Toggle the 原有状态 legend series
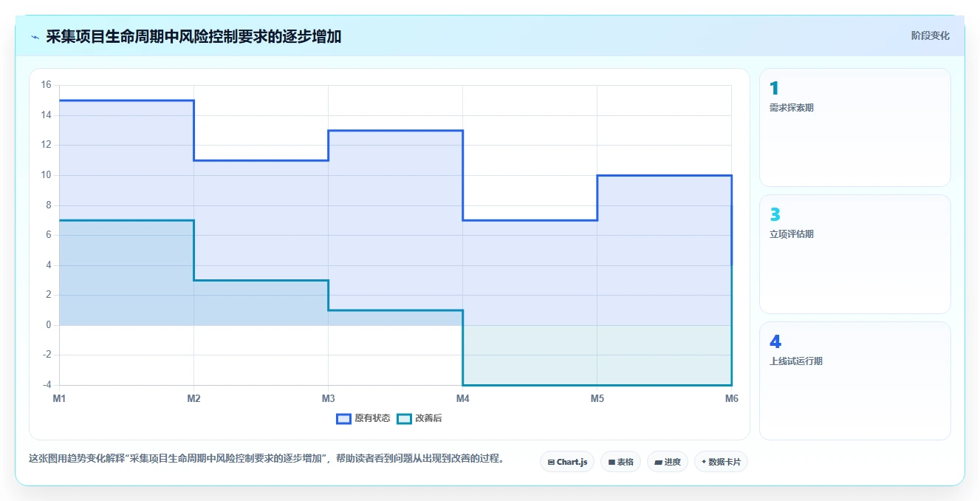This screenshot has width=980, height=501. pyautogui.click(x=363, y=418)
